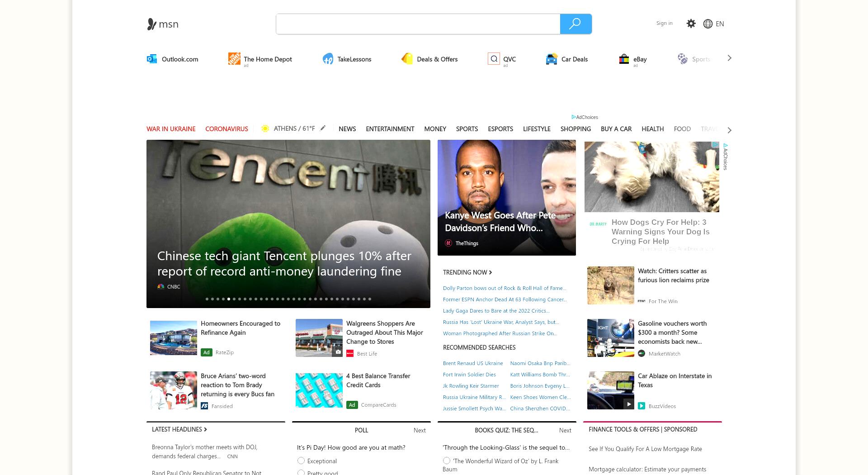Image resolution: width=868 pixels, height=475 pixels.
Task: Open the Outlook.com shortcut icon
Action: [152, 59]
